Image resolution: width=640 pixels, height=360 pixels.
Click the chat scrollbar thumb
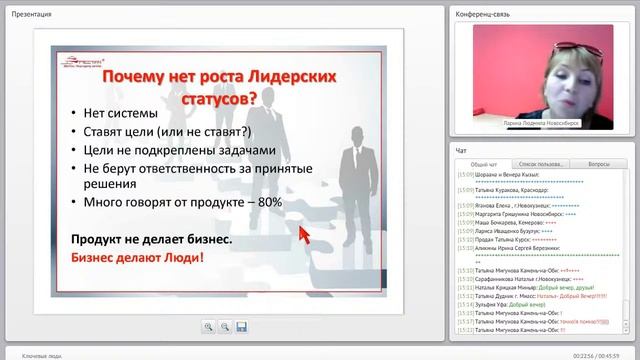(626, 311)
